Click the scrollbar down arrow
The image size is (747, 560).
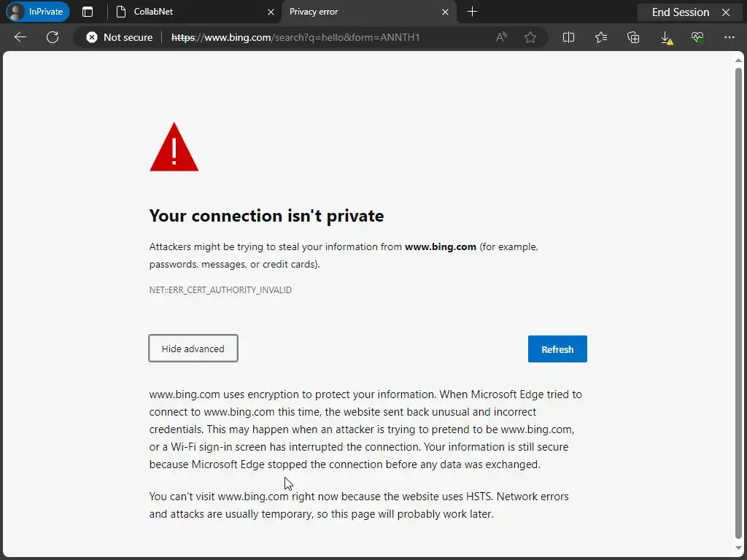click(x=738, y=548)
